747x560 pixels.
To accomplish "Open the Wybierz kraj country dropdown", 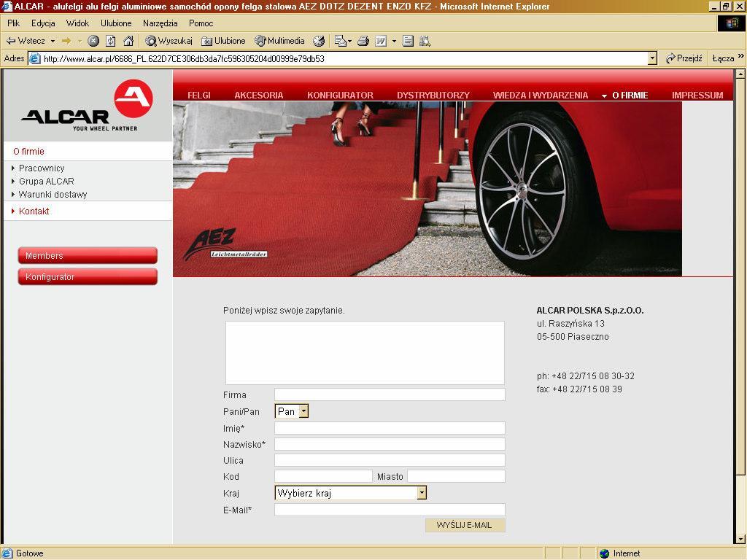I will [351, 493].
